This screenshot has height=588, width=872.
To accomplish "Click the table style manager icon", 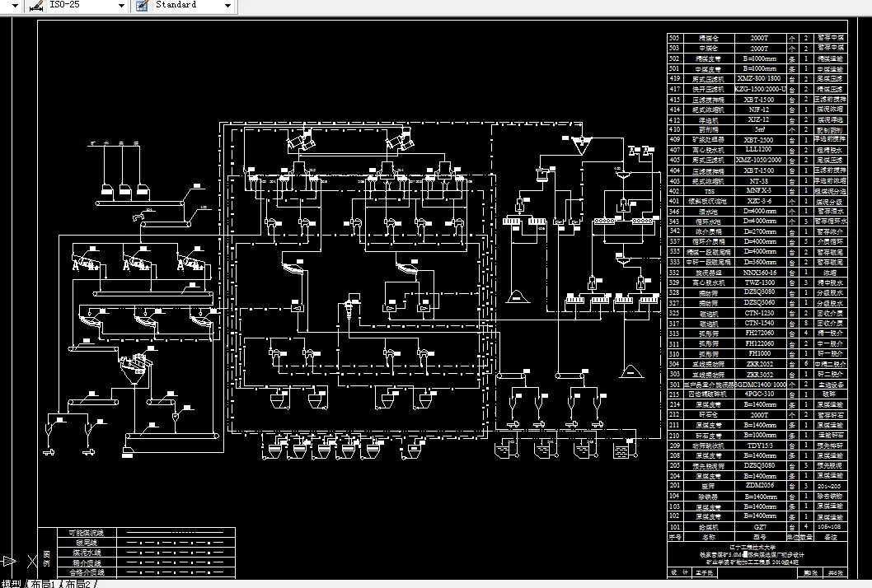I will click(x=143, y=6).
